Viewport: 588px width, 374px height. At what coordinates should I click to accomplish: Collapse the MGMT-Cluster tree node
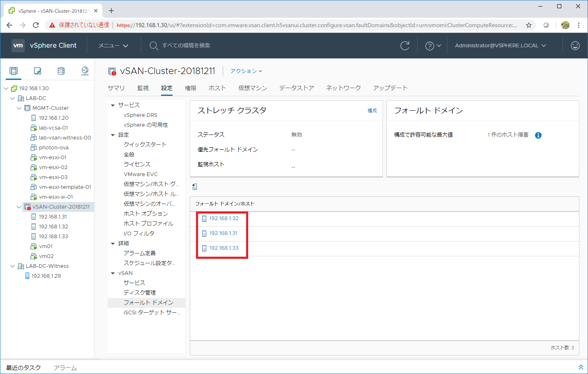[19, 108]
